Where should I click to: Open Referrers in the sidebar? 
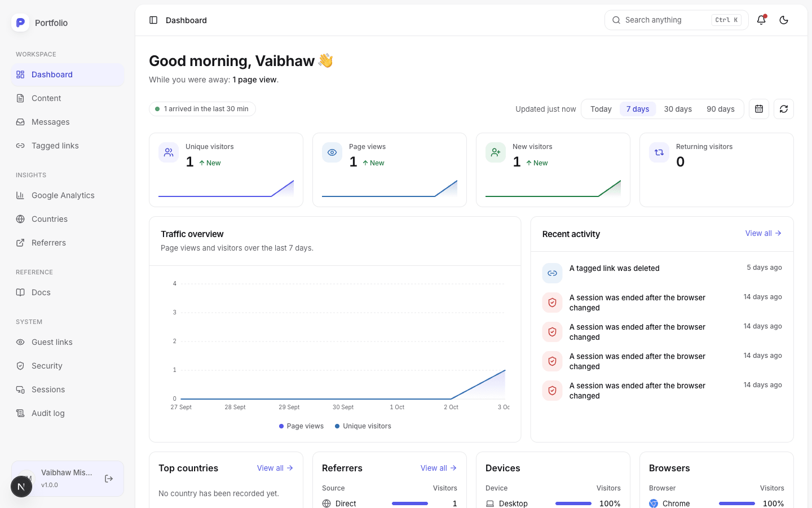(x=68, y=243)
